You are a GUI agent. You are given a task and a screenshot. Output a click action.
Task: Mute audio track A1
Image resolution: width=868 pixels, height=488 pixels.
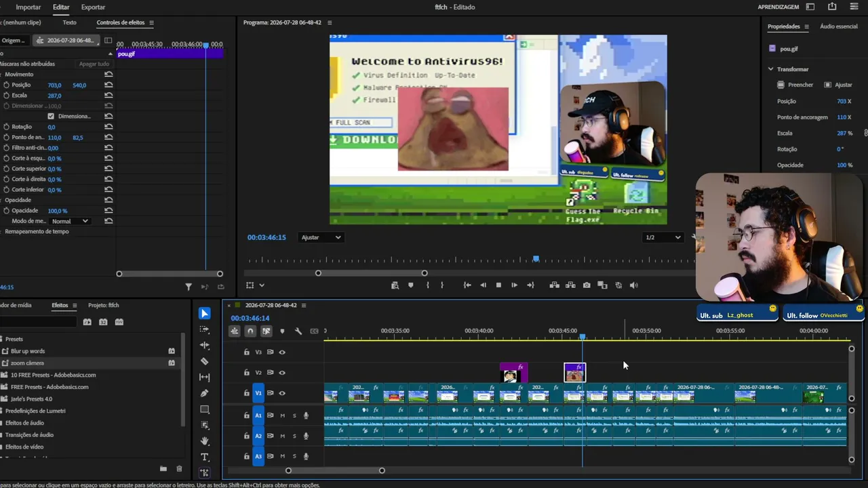283,415
